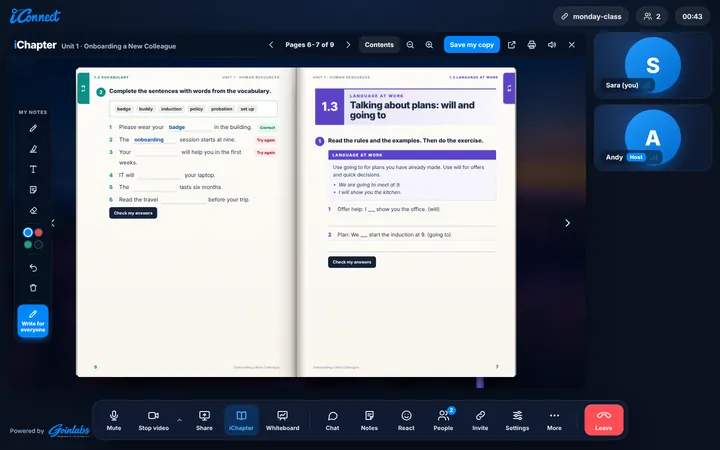Viewport: 720px width, 450px height.
Task: Click the blank in 'IT will' sentence
Action: (159, 175)
